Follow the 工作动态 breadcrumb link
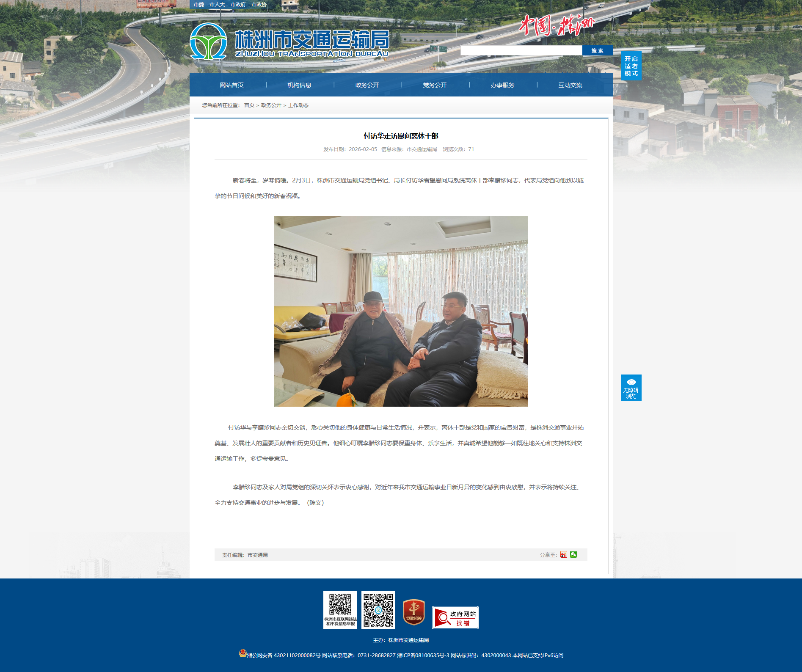This screenshot has width=802, height=672. (x=298, y=105)
